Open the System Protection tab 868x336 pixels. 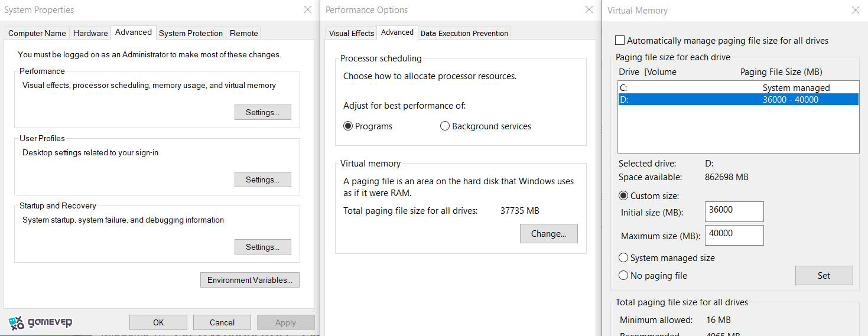(x=191, y=33)
